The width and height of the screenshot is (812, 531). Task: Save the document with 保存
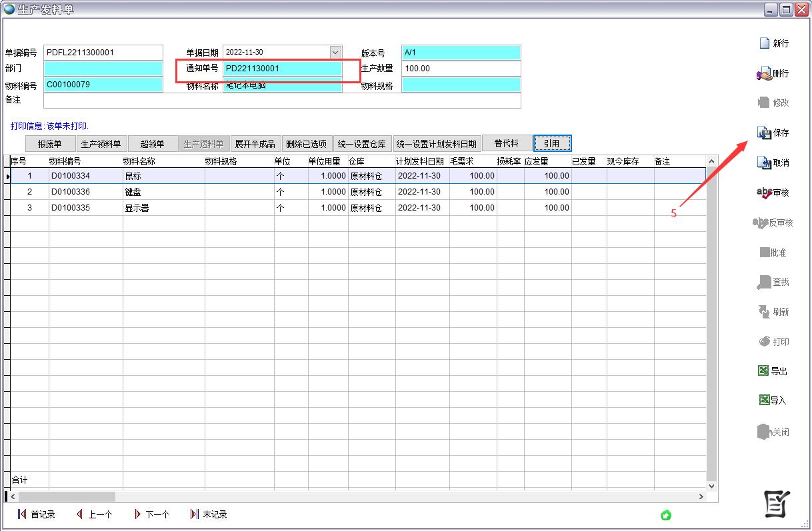pyautogui.click(x=764, y=133)
